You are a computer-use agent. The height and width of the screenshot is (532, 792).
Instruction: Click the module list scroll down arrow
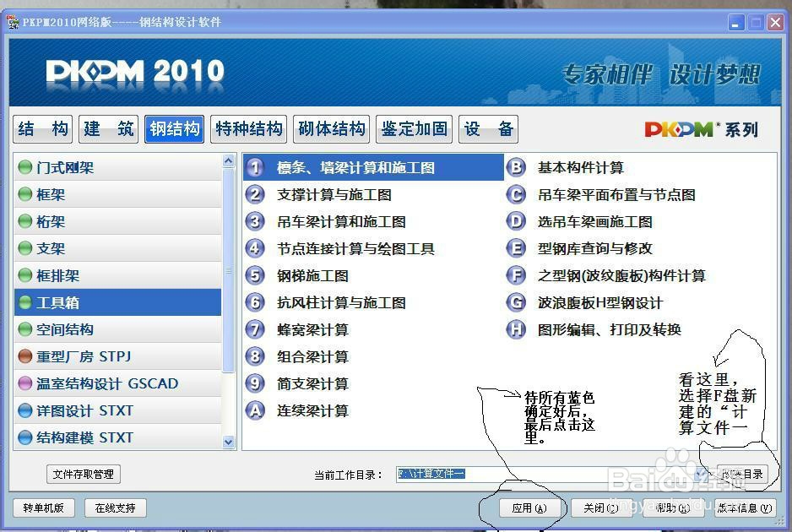pos(228,442)
